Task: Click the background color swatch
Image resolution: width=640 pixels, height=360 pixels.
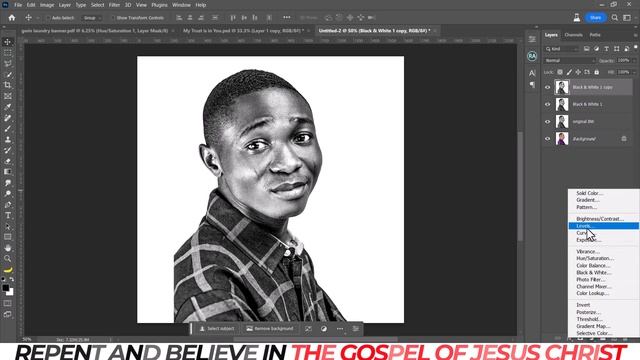Action: [10, 292]
